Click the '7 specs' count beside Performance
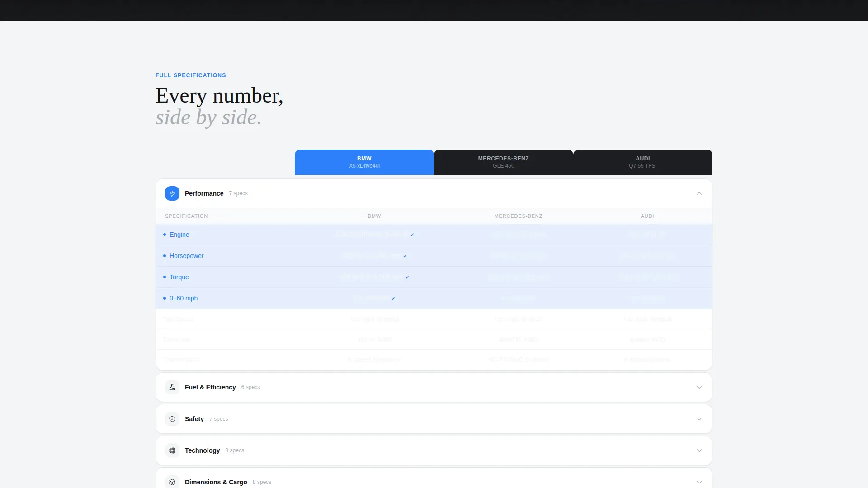 pyautogui.click(x=238, y=193)
